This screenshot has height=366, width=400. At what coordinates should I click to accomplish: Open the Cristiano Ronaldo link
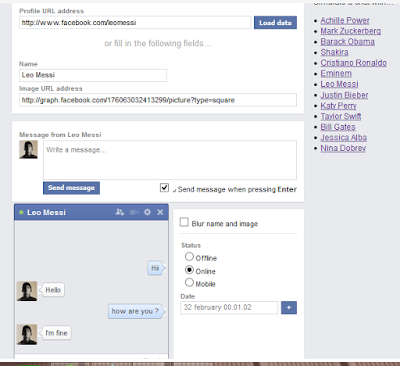click(354, 63)
